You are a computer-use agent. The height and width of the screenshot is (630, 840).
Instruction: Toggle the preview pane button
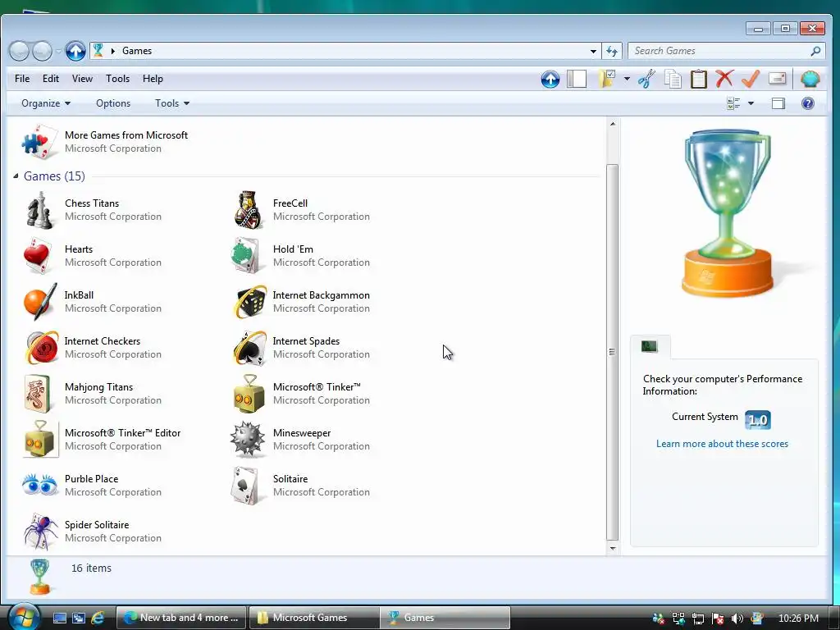pos(778,103)
